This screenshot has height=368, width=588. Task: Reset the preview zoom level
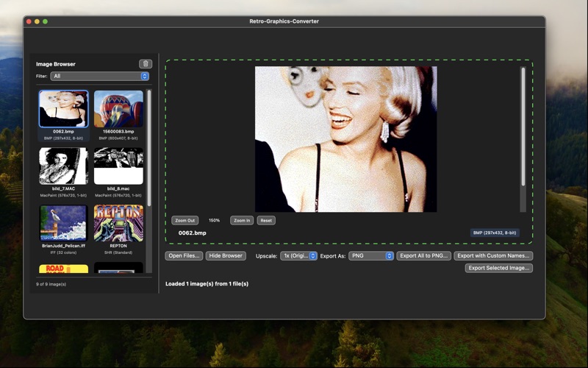pos(266,220)
